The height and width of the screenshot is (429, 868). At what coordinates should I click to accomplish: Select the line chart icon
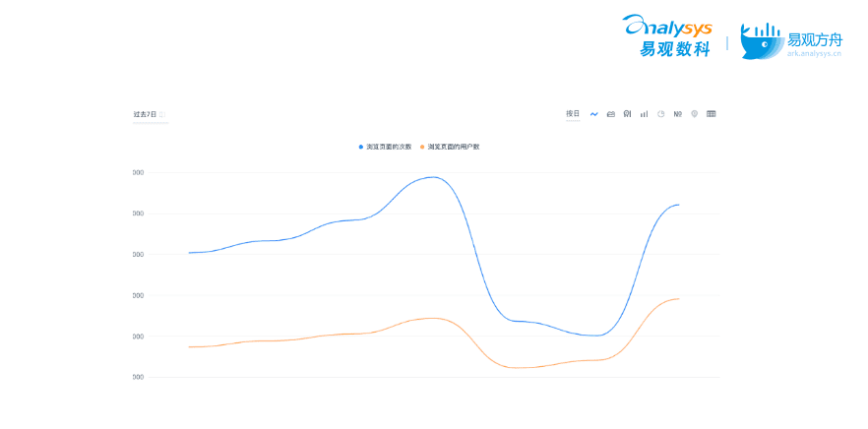tap(594, 114)
